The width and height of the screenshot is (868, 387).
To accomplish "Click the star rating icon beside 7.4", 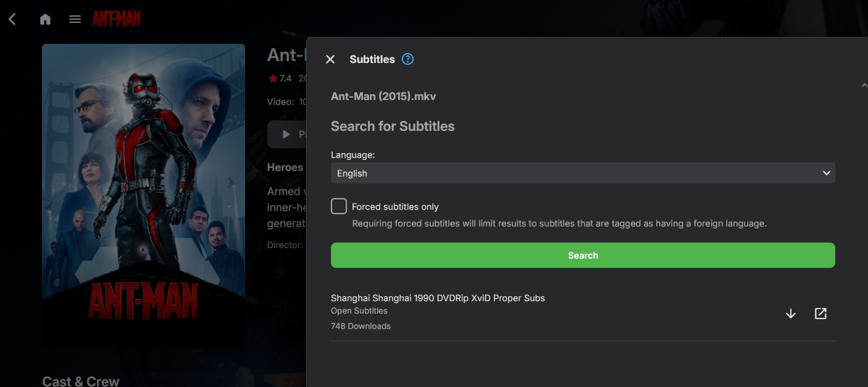I will click(273, 78).
